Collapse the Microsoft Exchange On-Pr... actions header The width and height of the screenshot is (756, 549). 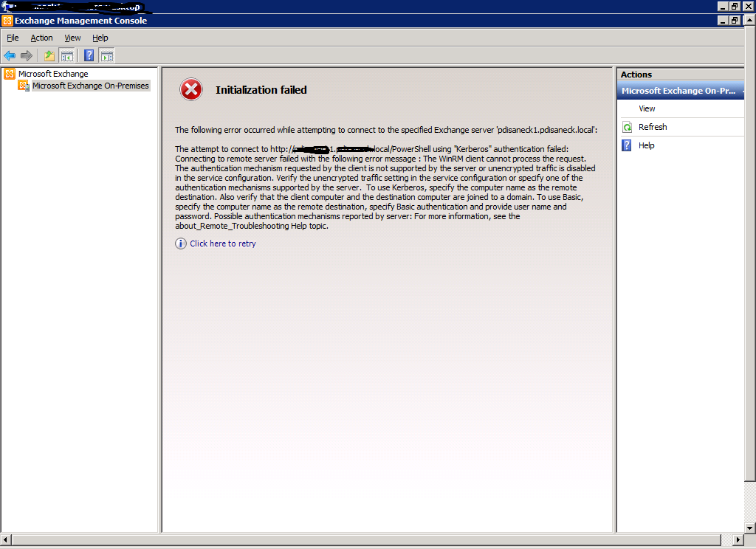tap(680, 91)
